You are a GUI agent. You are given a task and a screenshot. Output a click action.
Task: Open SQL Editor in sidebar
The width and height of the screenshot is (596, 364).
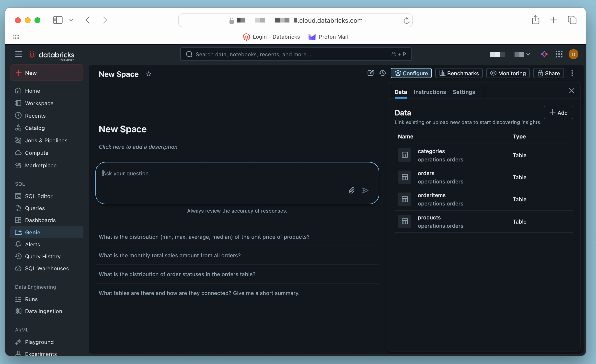pos(47,196)
